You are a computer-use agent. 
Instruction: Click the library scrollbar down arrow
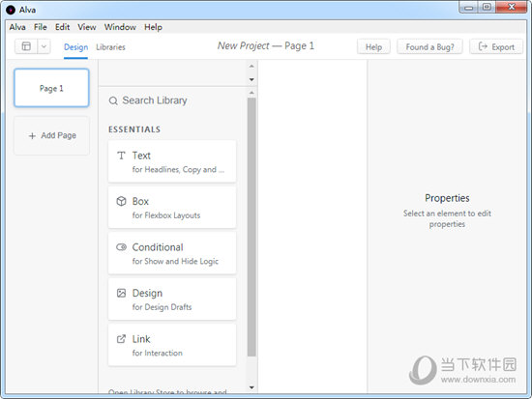[x=251, y=387]
